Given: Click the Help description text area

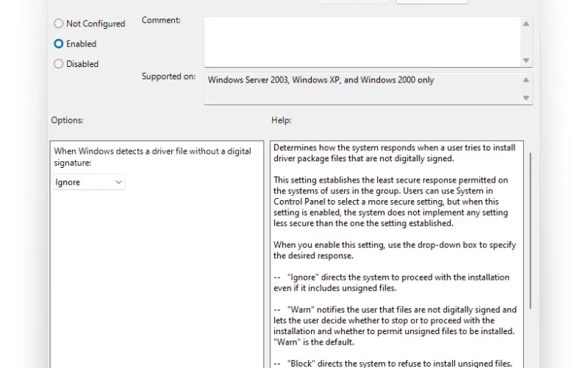Looking at the screenshot, I should 397,255.
